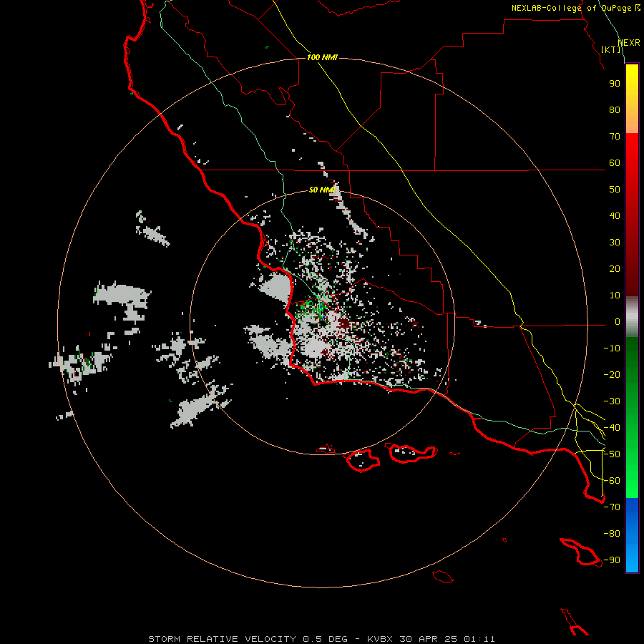This screenshot has width=644, height=644.
Task: Select the -10 value on the velocity scale
Action: point(612,348)
